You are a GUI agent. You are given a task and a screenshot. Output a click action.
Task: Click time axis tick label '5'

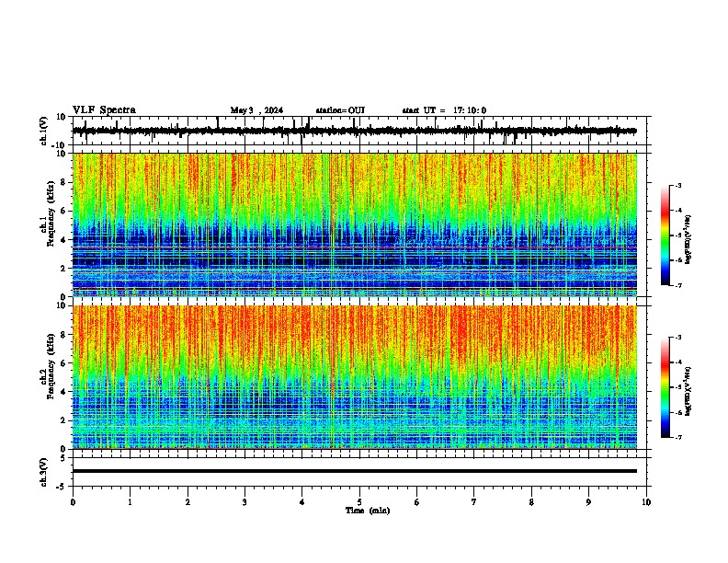pyautogui.click(x=359, y=502)
